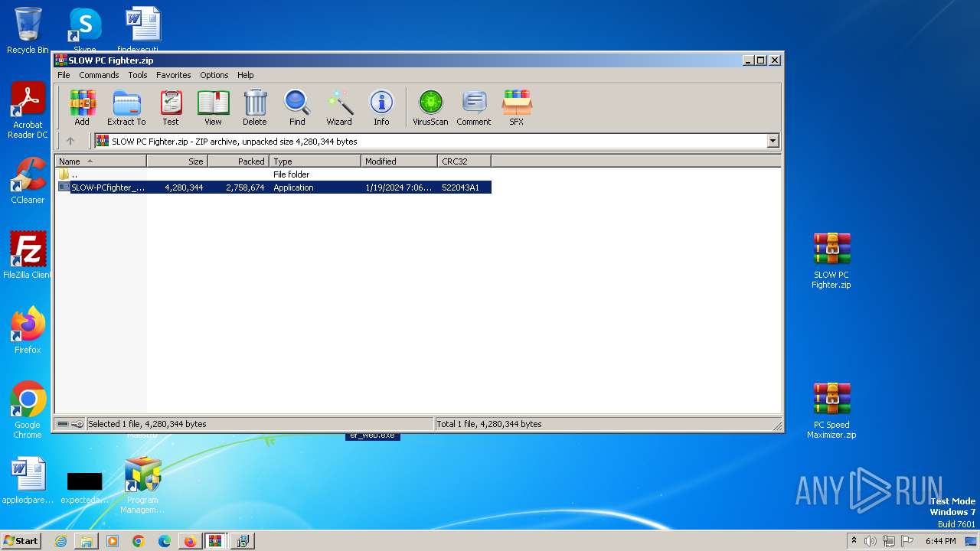The width and height of the screenshot is (980, 551).
Task: Show archive Info icon
Action: click(x=381, y=107)
